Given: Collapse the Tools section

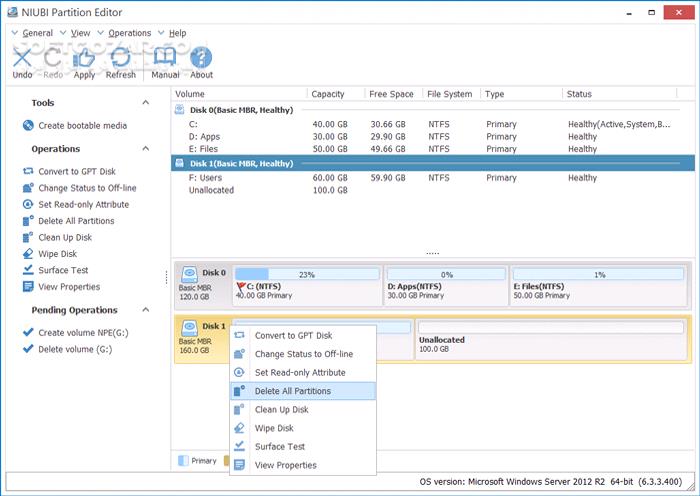Looking at the screenshot, I should tap(146, 102).
